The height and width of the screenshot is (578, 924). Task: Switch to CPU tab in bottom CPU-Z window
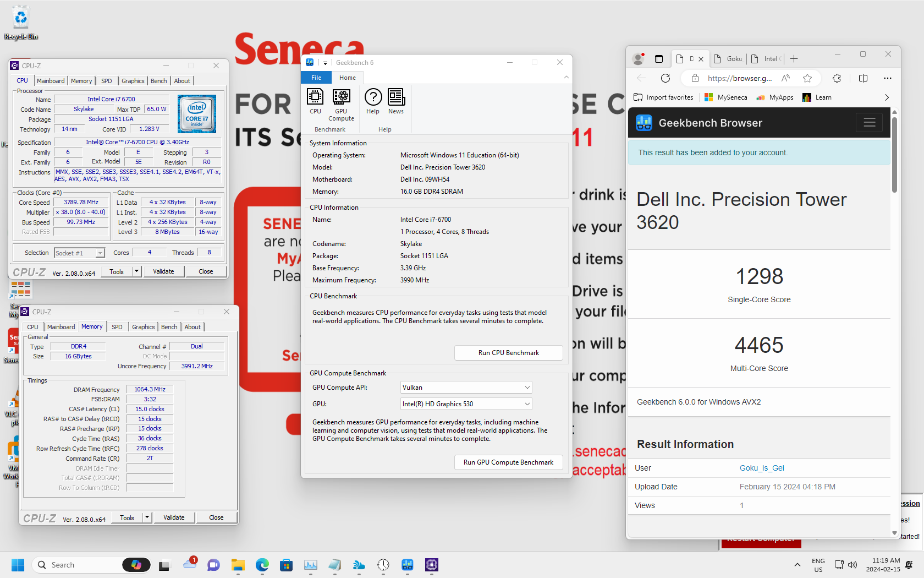point(33,327)
